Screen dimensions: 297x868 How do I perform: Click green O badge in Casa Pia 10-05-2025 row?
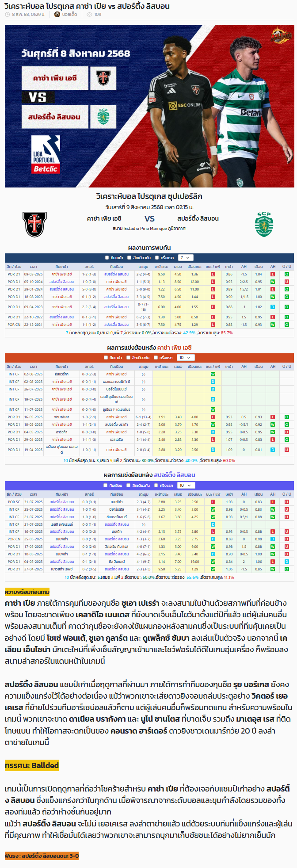[x=287, y=424]
